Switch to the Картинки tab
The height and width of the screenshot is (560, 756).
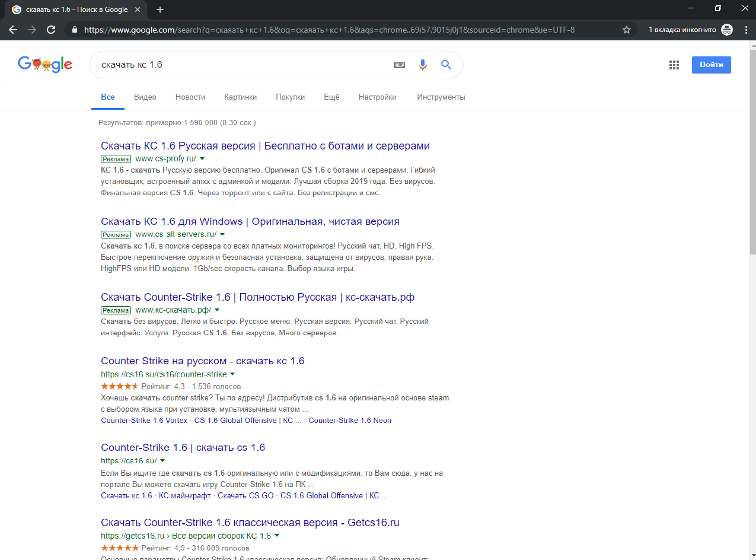click(241, 97)
